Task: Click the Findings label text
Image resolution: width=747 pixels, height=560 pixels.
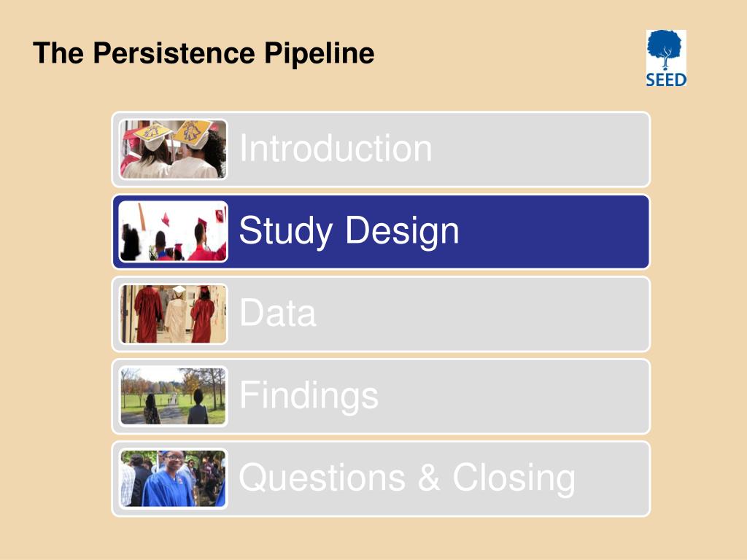Action: [x=309, y=395]
